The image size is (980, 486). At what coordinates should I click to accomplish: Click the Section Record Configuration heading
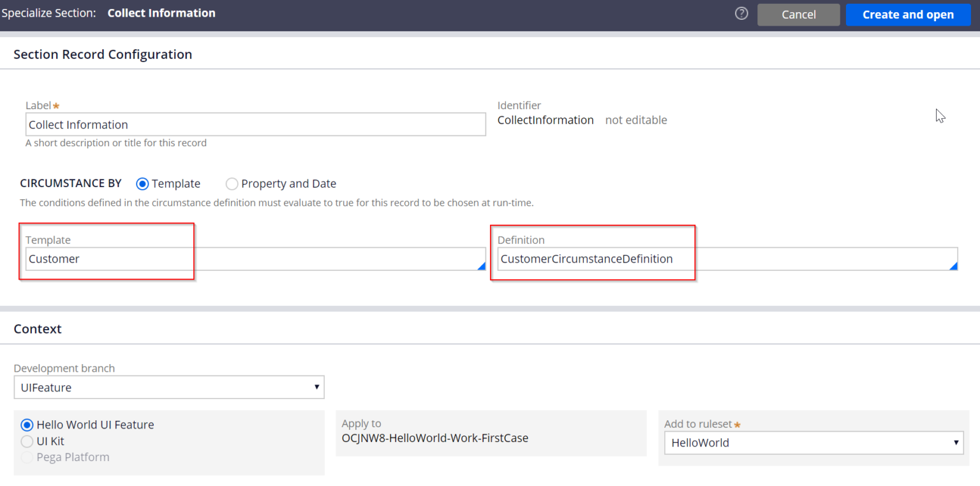point(103,54)
